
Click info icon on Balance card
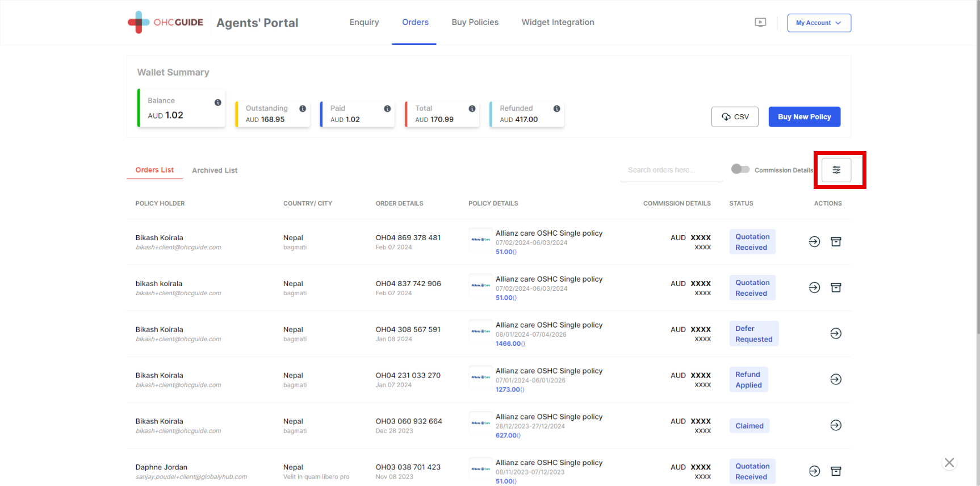[x=217, y=102]
